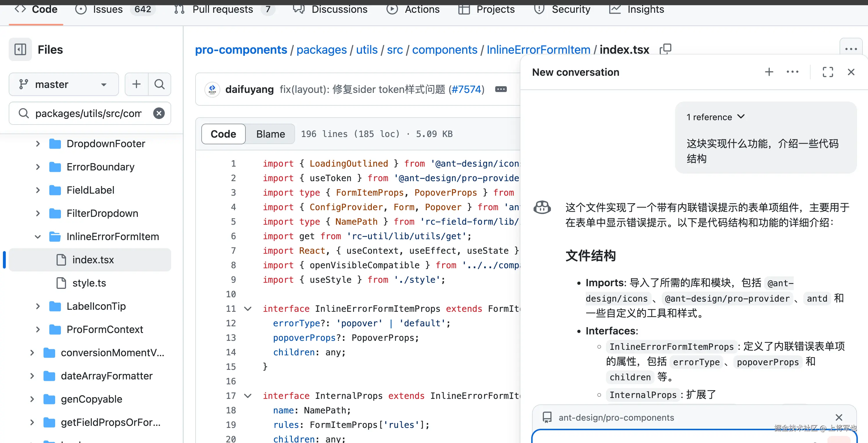Select style.ts in file tree
The width and height of the screenshot is (868, 443).
pyautogui.click(x=89, y=283)
